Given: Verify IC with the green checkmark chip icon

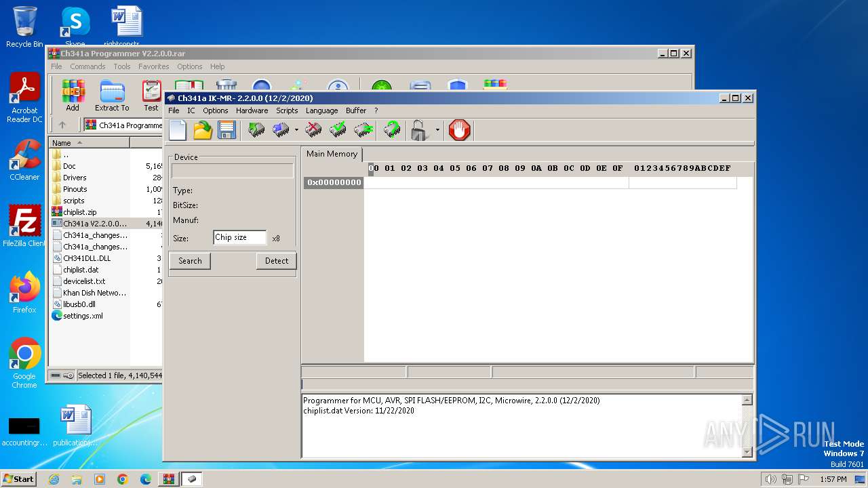Looking at the screenshot, I should click(x=338, y=130).
